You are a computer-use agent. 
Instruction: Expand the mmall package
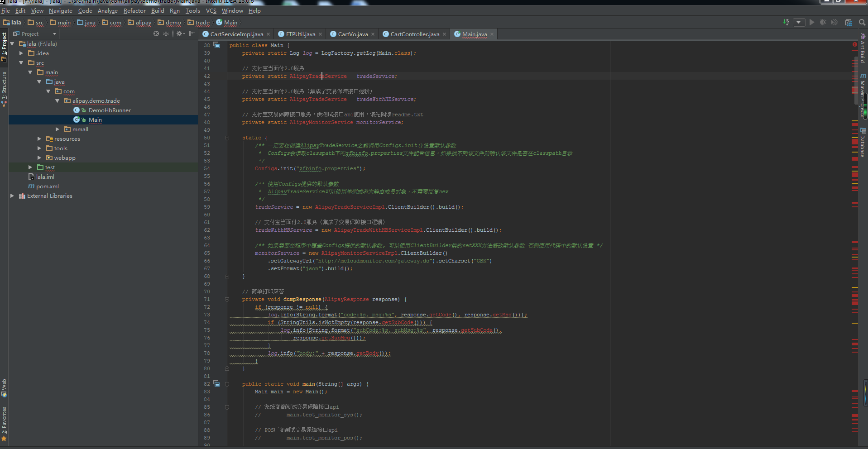[58, 129]
